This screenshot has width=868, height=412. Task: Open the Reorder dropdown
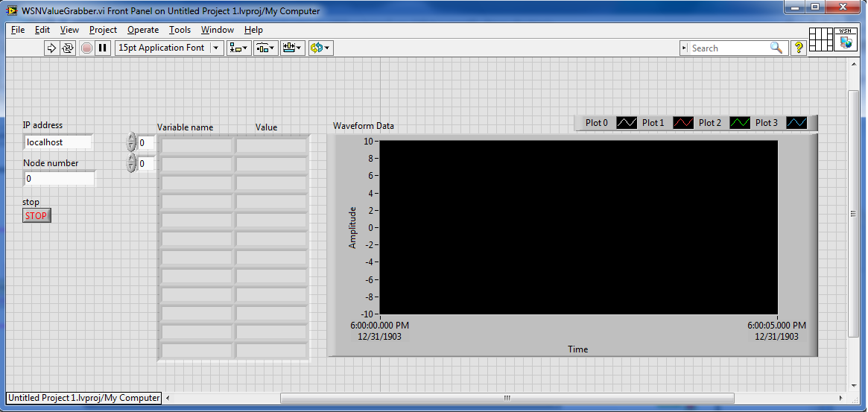pyautogui.click(x=320, y=48)
